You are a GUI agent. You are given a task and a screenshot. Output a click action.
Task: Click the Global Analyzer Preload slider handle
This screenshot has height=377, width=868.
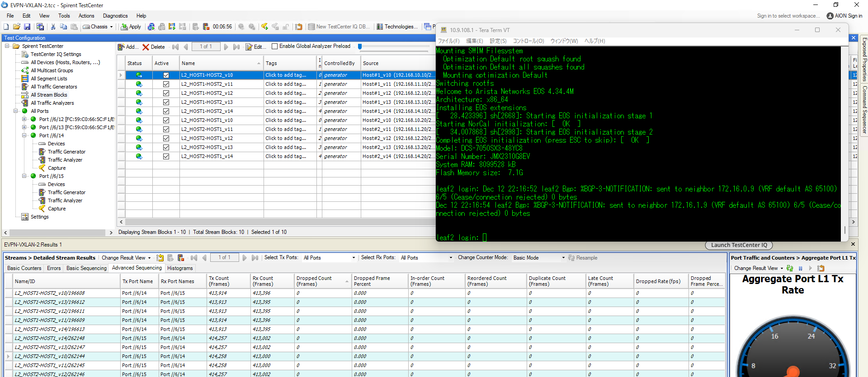pos(360,47)
